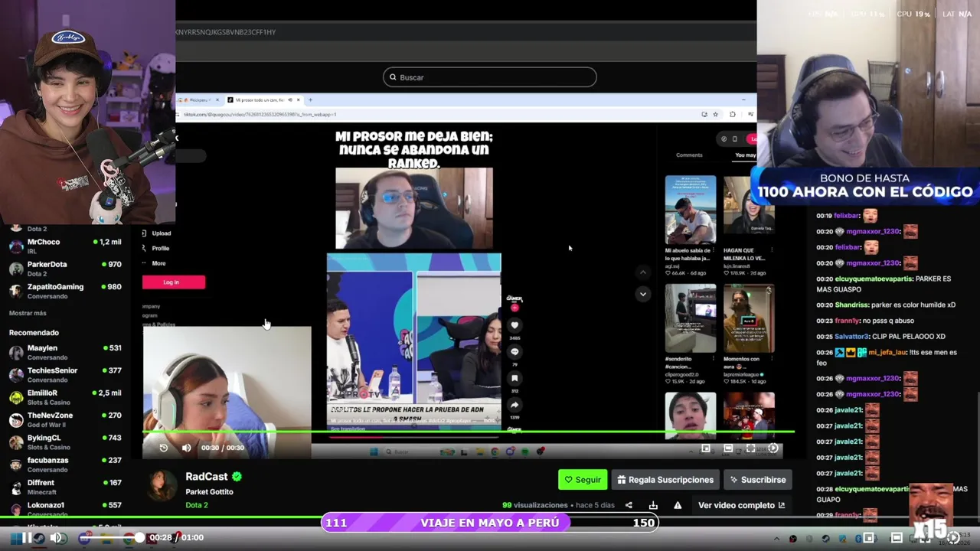This screenshot has height=551, width=980.
Task: Click Profile in the TikTok sidebar
Action: coord(160,248)
